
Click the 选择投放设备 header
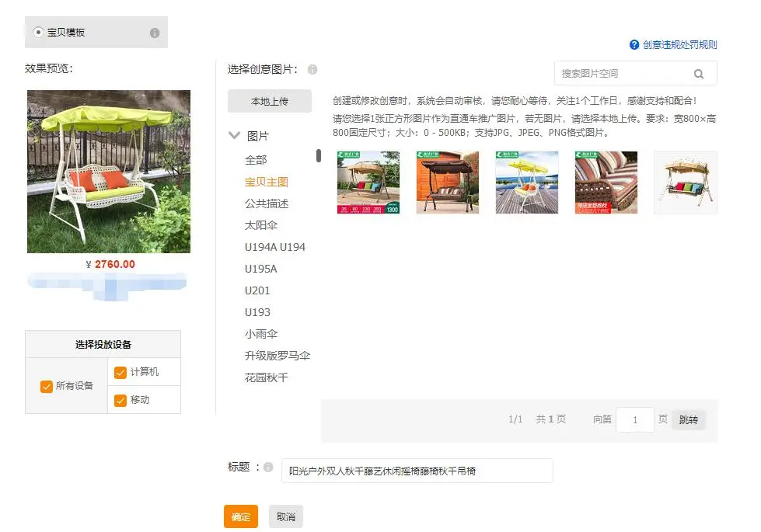[103, 345]
